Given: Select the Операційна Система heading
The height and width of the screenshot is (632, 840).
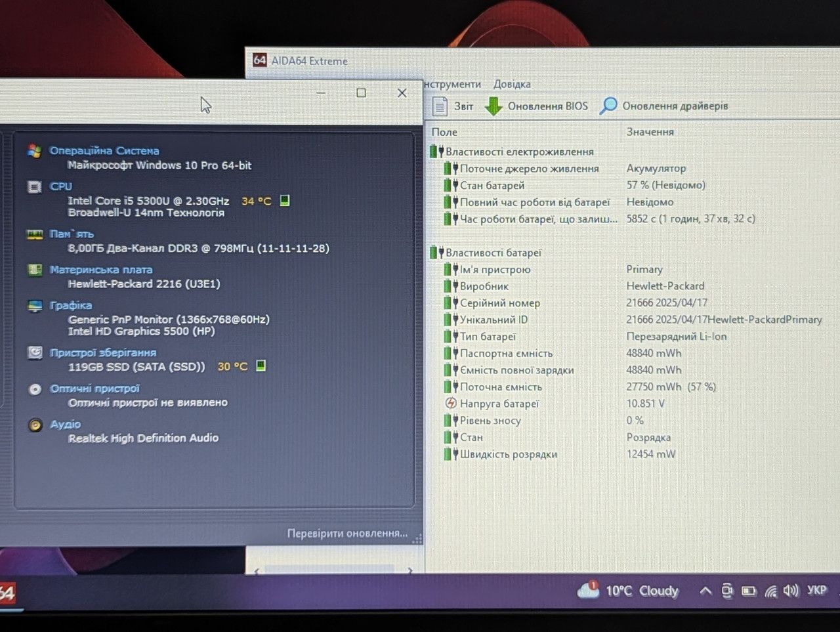Looking at the screenshot, I should point(104,150).
